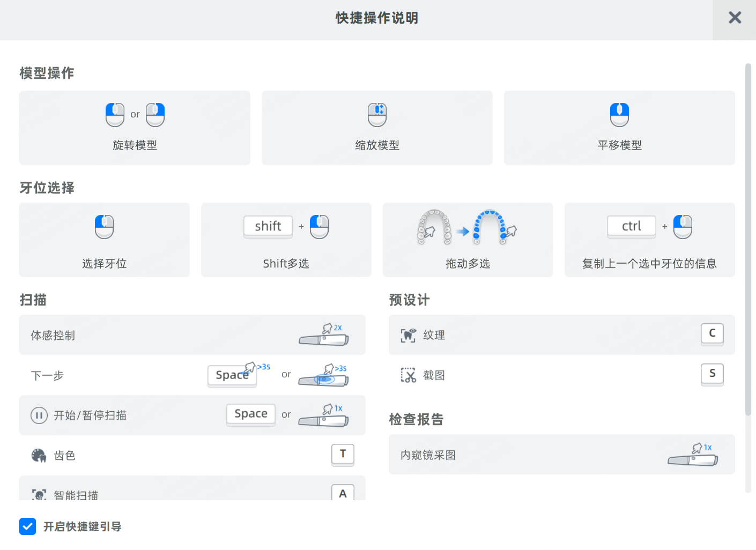Toggle the 开启快捷键引导 checkbox
Screen dimensions: 756x550
point(27,526)
